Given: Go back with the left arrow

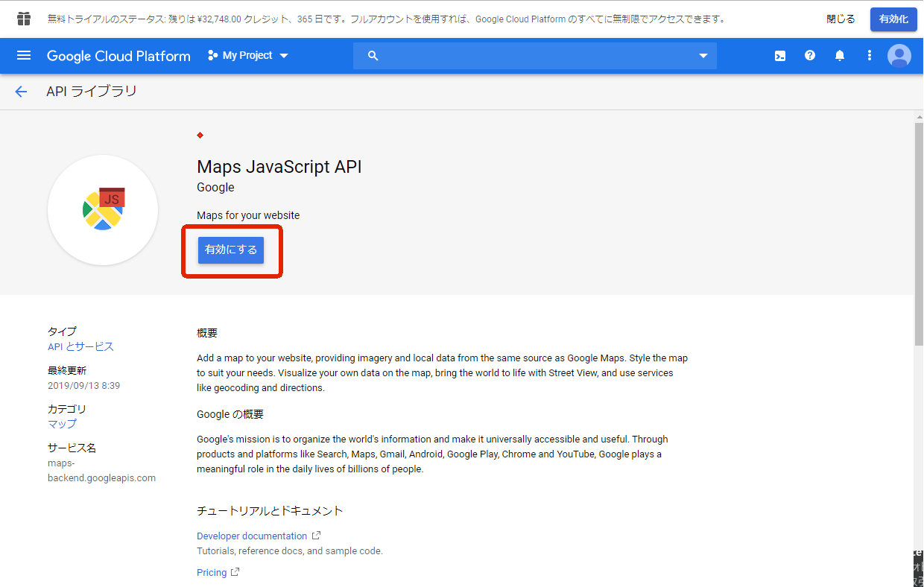Looking at the screenshot, I should tap(21, 92).
